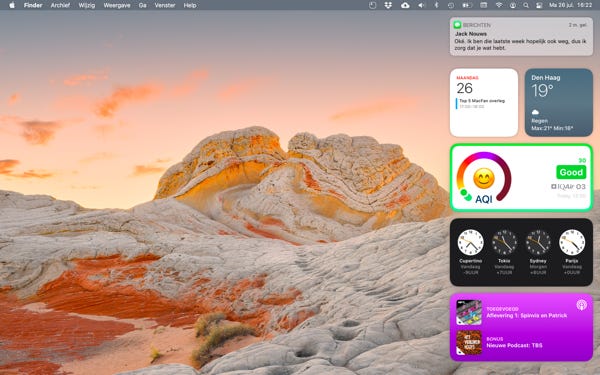Screen dimensions: 600x375
Task: Click the artwork of Nieuwe Podcast: TBS
Action: click(469, 342)
